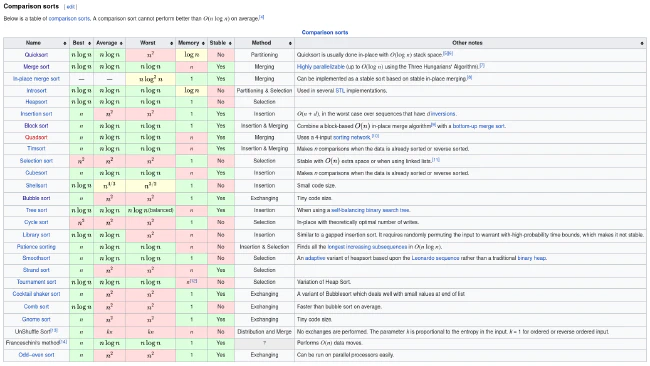
Task: Open the Shellsort article link
Action: 36,186
